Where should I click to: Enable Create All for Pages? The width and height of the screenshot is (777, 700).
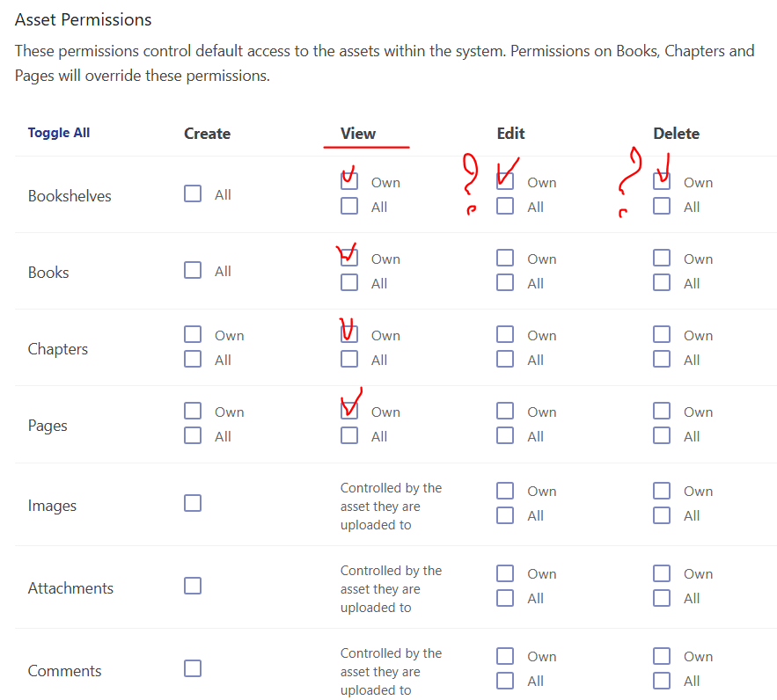tap(193, 435)
